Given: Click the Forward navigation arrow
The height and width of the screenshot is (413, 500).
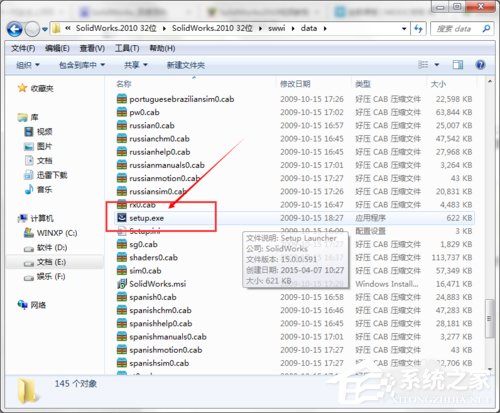Looking at the screenshot, I should coord(32,29).
